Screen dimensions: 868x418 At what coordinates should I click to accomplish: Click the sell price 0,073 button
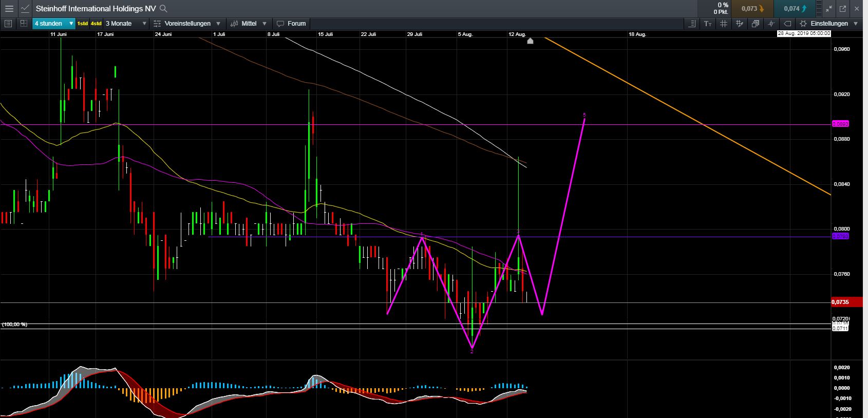(752, 9)
